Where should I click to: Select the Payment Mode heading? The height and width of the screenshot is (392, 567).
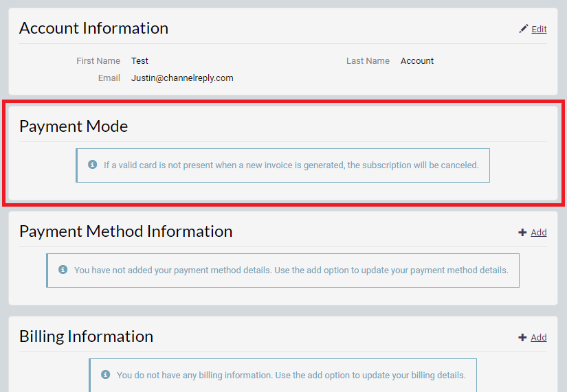74,126
